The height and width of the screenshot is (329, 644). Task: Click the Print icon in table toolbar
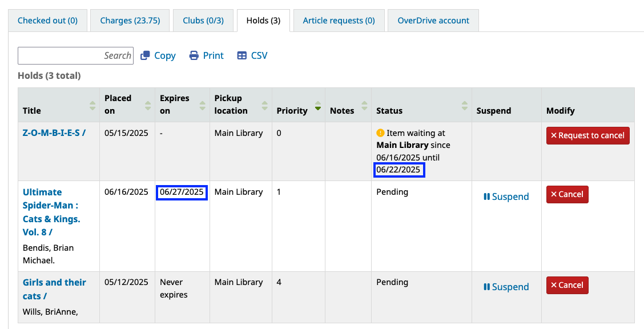194,55
